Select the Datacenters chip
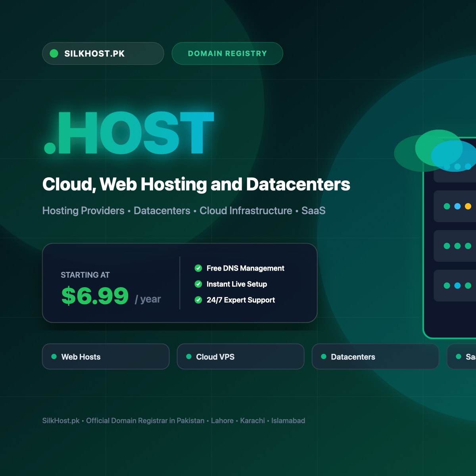Screen dimensions: 476x476 [376, 357]
